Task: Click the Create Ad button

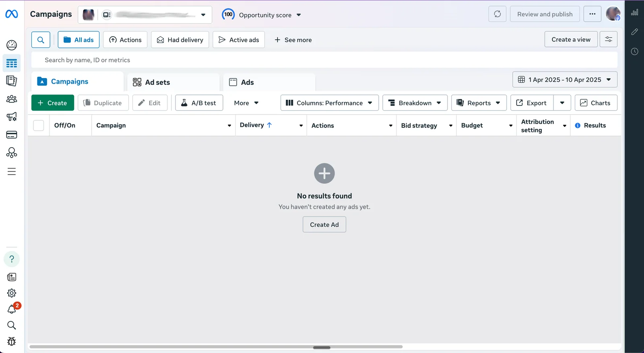Action: click(x=324, y=225)
